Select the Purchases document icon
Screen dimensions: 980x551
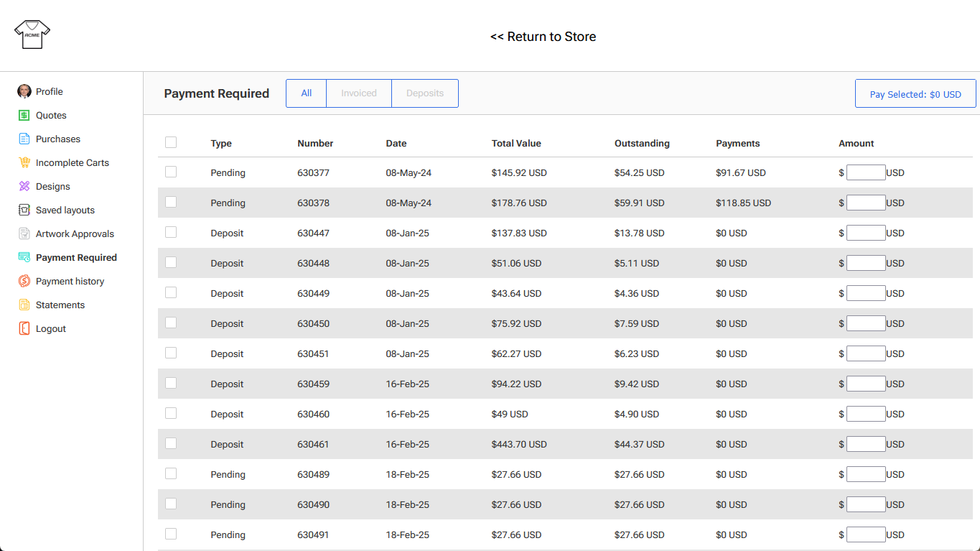point(24,139)
